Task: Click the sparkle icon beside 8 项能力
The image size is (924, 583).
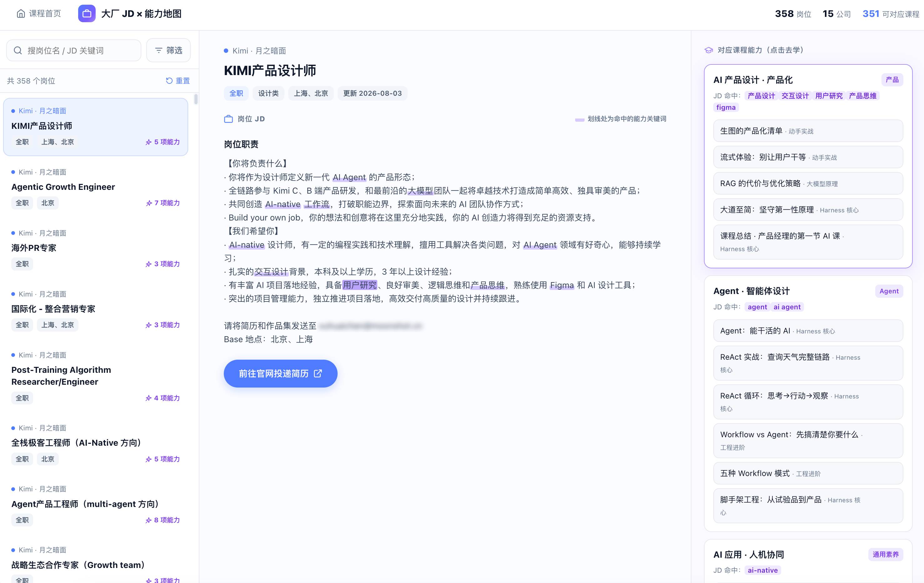Action: pos(148,520)
